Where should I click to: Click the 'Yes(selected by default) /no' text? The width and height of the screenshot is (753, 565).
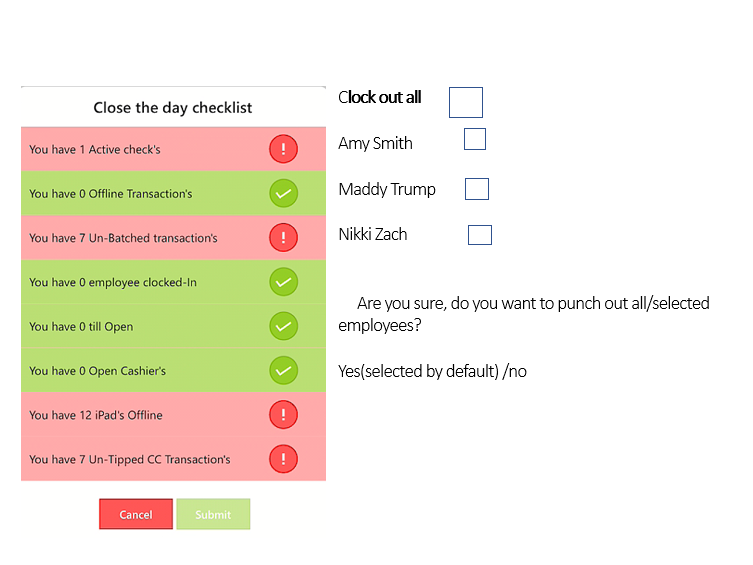pos(432,372)
